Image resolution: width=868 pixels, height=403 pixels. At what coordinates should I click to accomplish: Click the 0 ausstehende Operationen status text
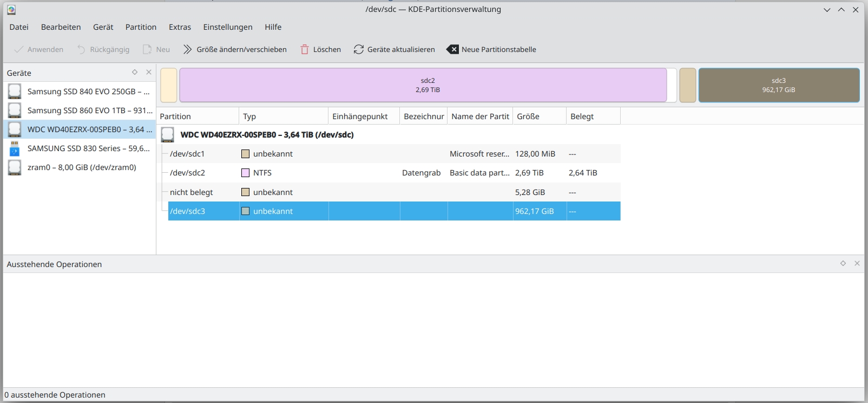pyautogui.click(x=55, y=395)
